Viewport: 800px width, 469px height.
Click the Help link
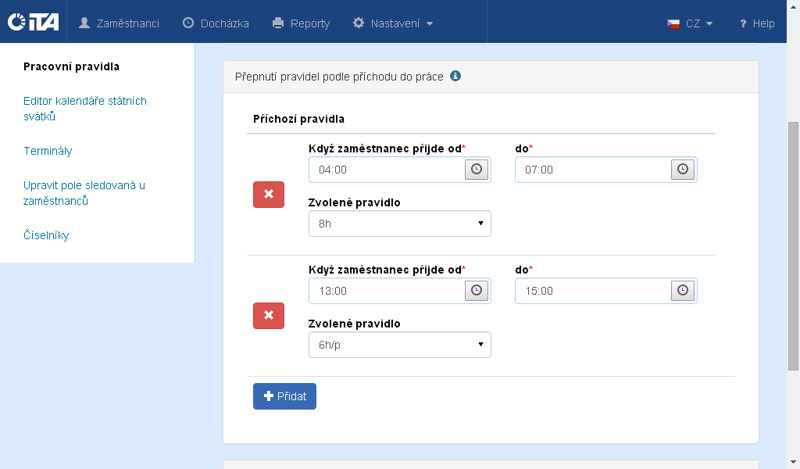pos(756,22)
